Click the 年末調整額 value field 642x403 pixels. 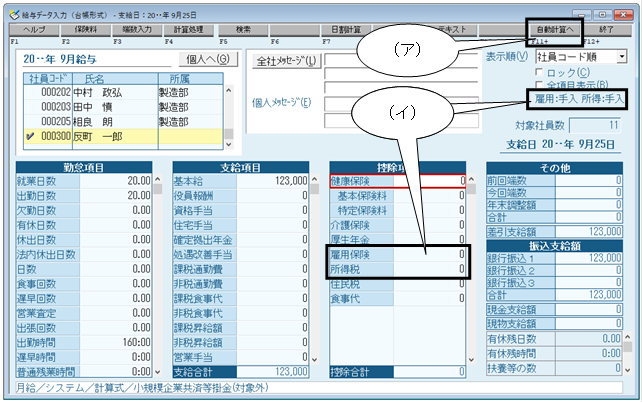point(589,205)
